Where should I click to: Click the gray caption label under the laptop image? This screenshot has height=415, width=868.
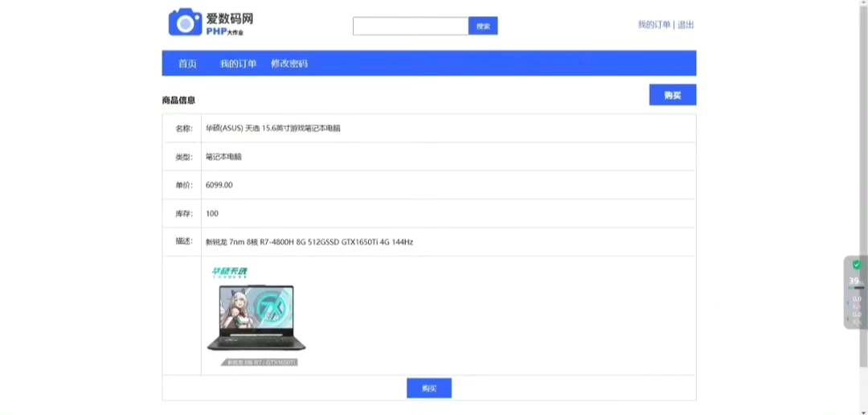260,363
